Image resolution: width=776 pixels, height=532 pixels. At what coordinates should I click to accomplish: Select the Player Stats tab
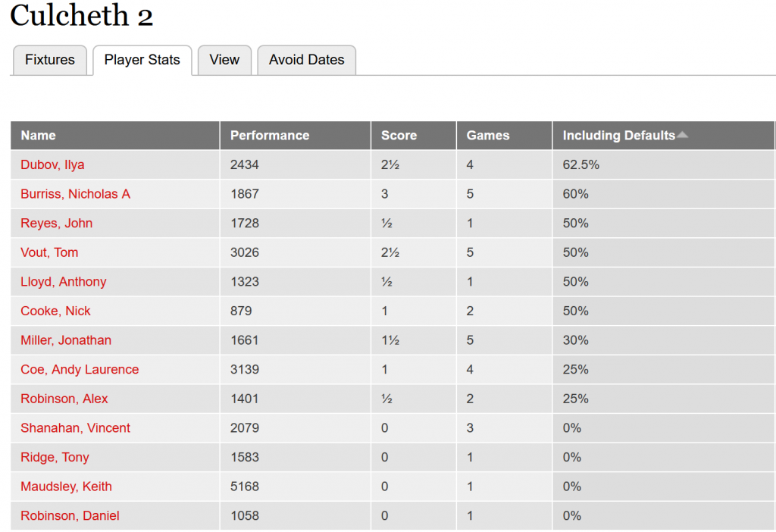[142, 60]
